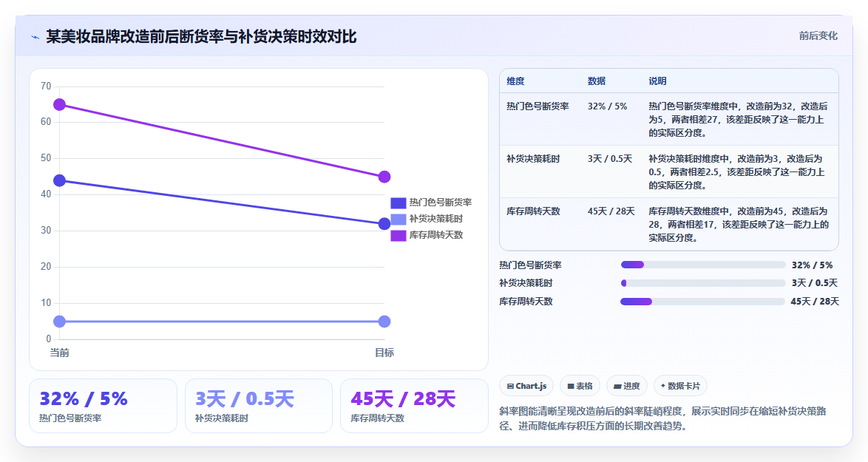The width and height of the screenshot is (868, 462).
Task: Click the 前后变化 tag in the header
Action: (818, 36)
